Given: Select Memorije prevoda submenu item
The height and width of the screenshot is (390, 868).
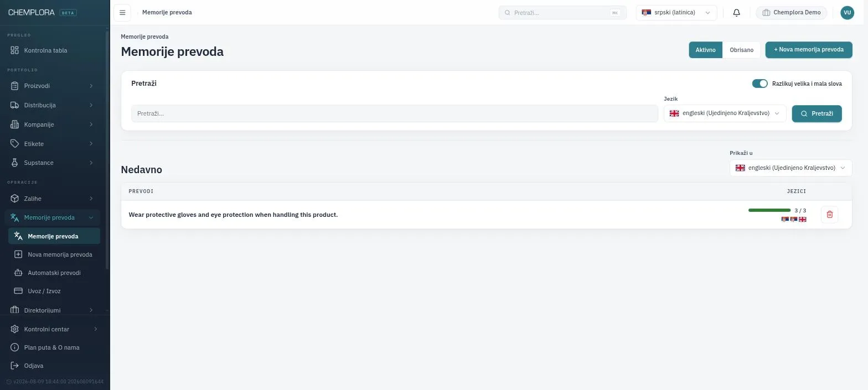Looking at the screenshot, I should (x=54, y=236).
